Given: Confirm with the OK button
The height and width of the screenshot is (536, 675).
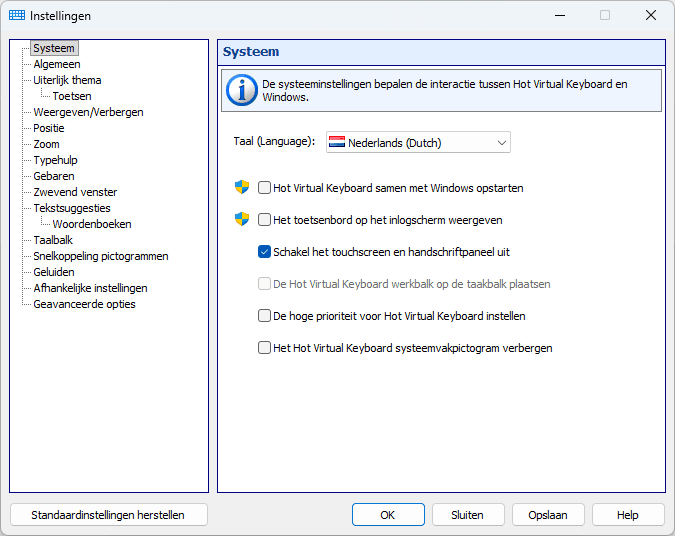Looking at the screenshot, I should point(388,515).
